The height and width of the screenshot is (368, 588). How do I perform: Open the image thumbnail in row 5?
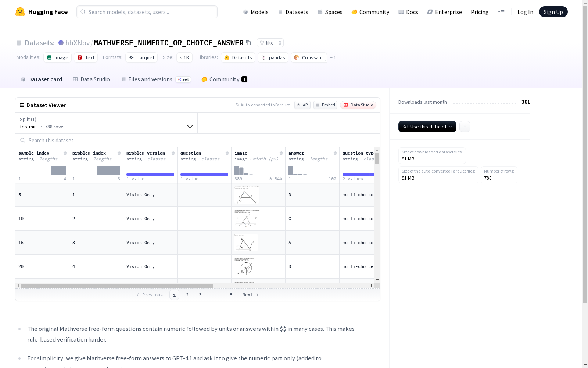pyautogui.click(x=247, y=195)
